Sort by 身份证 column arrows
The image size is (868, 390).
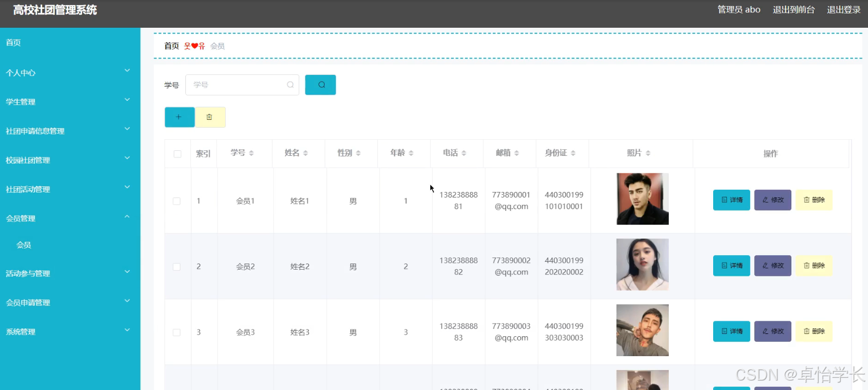[x=573, y=153]
